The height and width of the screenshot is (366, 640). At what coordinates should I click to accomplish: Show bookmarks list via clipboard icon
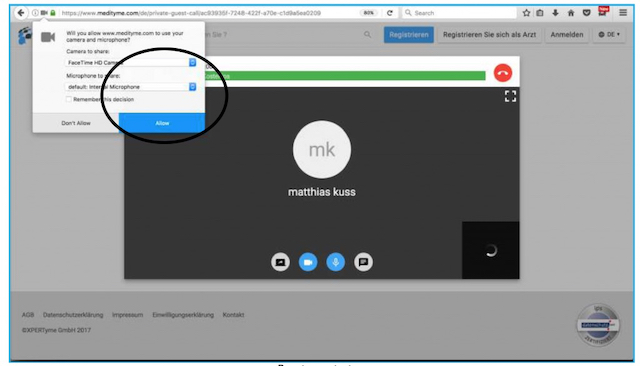point(540,13)
